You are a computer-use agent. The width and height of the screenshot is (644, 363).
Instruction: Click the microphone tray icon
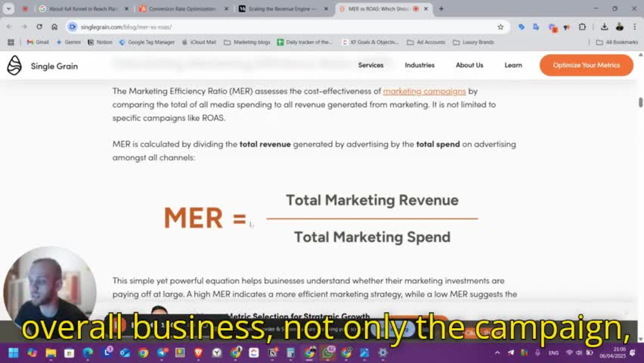click(x=537, y=353)
